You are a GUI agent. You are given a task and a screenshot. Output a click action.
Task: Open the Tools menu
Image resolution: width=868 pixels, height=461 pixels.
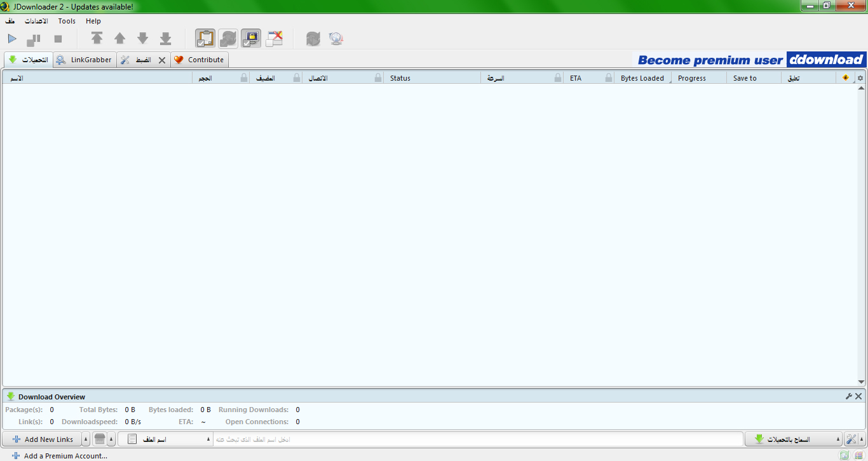[x=67, y=21]
